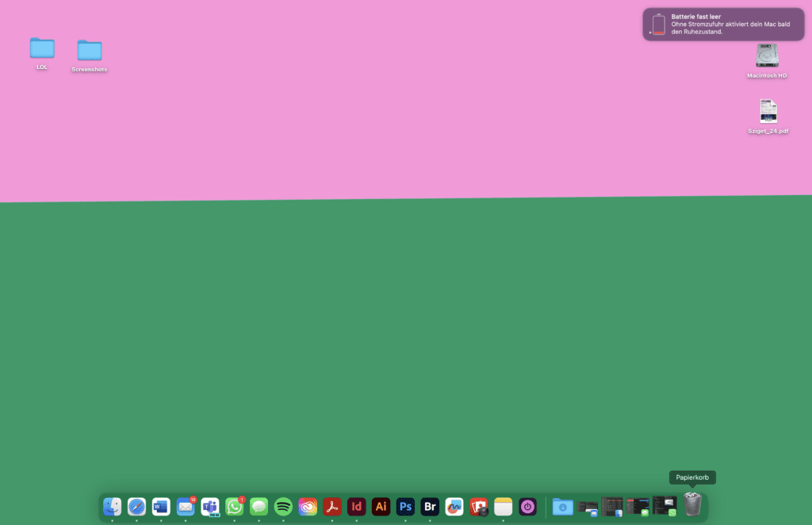Open WhatsApp from the Dock
This screenshot has width=812, height=525.
pyautogui.click(x=235, y=506)
